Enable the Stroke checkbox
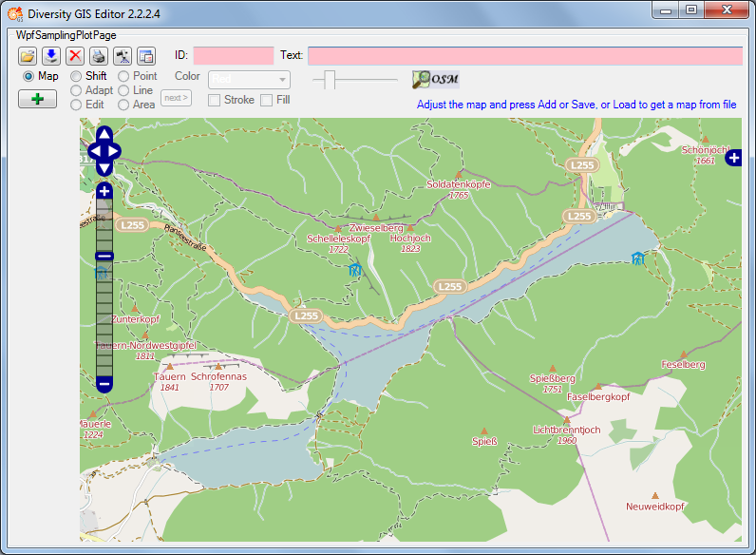Viewport: 756px width, 555px height. click(x=215, y=100)
